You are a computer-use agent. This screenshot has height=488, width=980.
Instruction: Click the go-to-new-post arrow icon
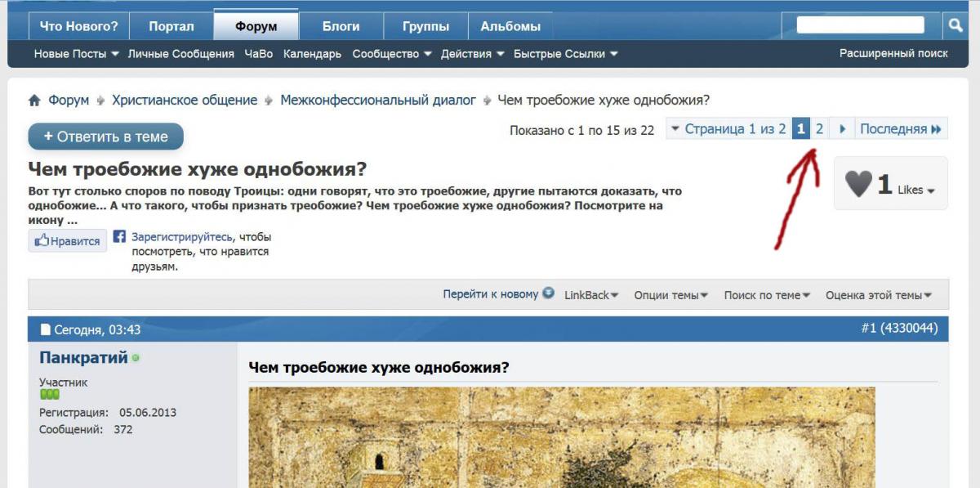coord(548,293)
